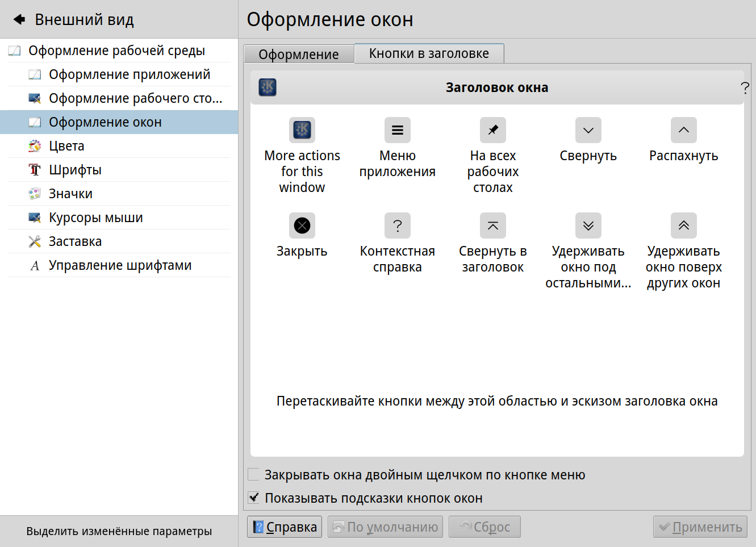The image size is (756, 547).
Task: Open the 'Справка' help button
Action: [285, 527]
